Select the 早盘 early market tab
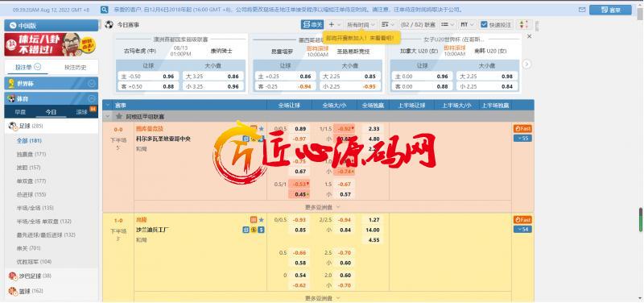 coord(20,112)
